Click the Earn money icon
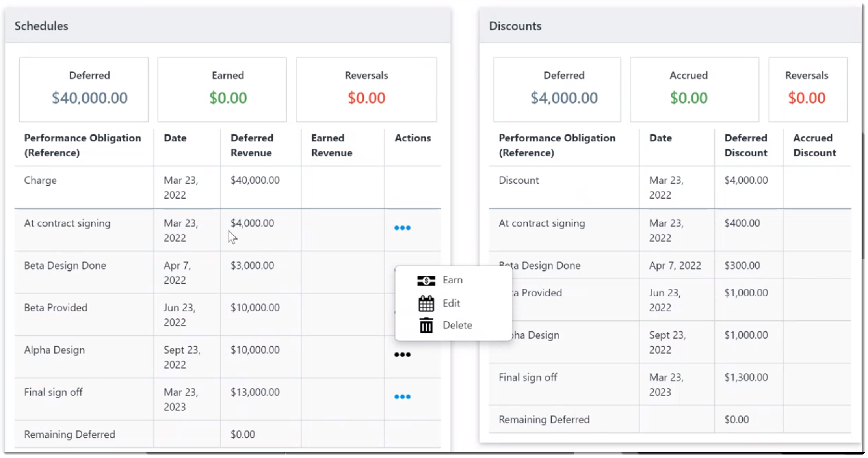Image resolution: width=868 pixels, height=458 pixels. [x=426, y=280]
